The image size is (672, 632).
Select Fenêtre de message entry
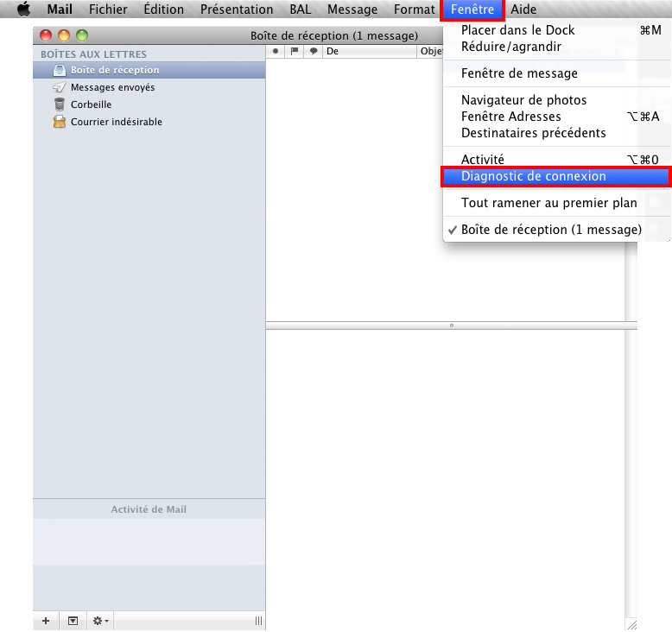[x=556, y=73]
